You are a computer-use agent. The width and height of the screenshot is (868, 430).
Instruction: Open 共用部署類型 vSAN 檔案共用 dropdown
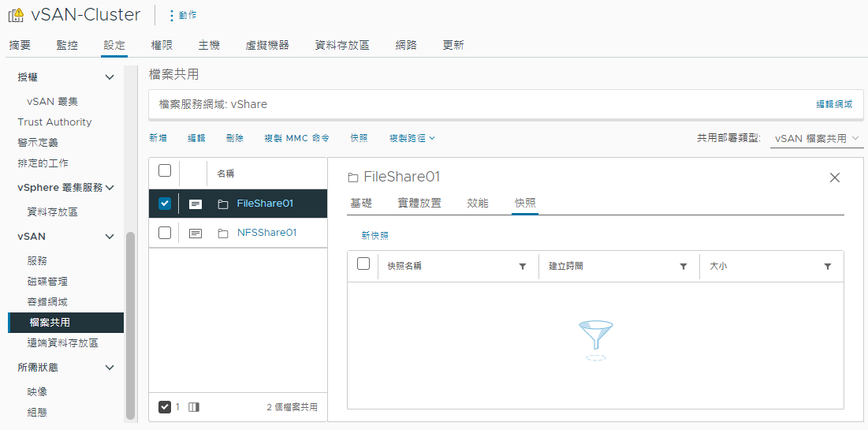point(817,139)
